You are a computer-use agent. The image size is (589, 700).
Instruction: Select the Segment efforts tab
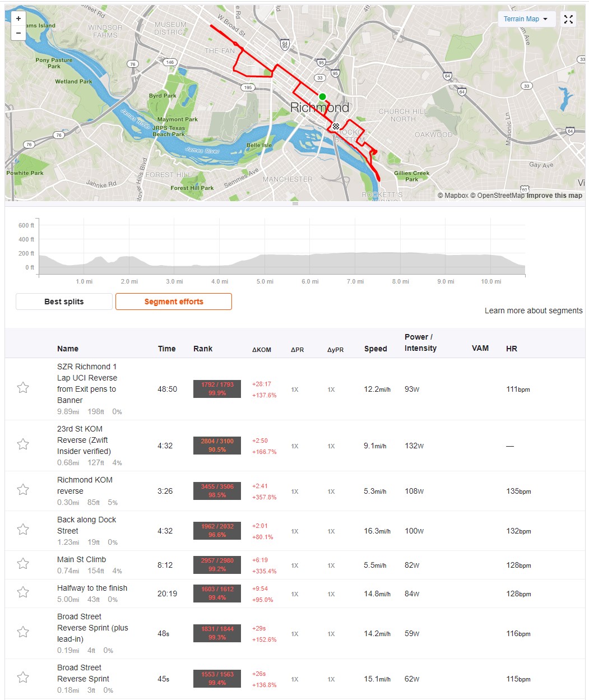click(x=174, y=302)
